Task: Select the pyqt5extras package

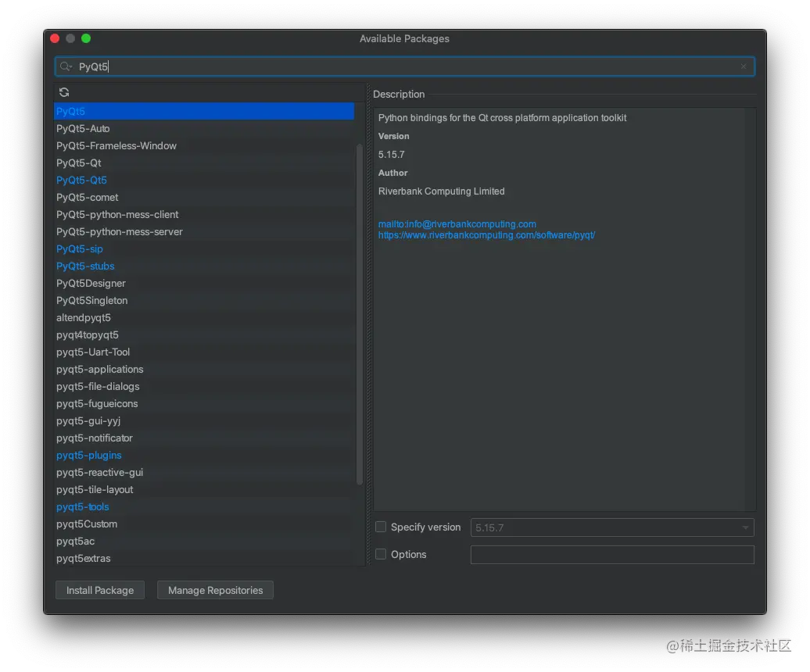Action: coord(205,559)
